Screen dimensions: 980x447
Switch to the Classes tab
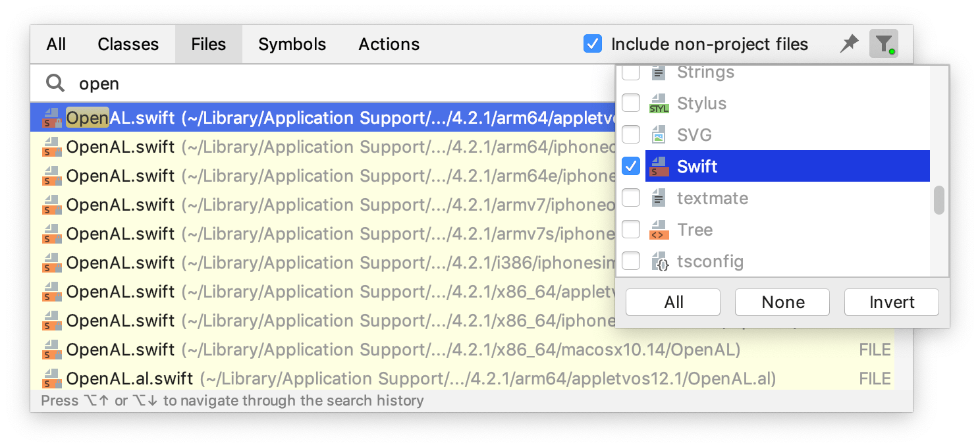[x=128, y=44]
